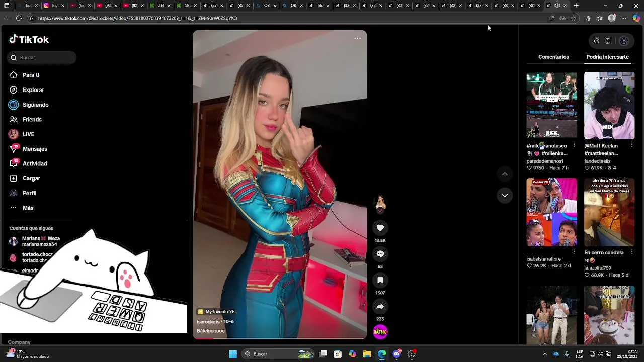Add page to favorites with star icon

click(573, 18)
